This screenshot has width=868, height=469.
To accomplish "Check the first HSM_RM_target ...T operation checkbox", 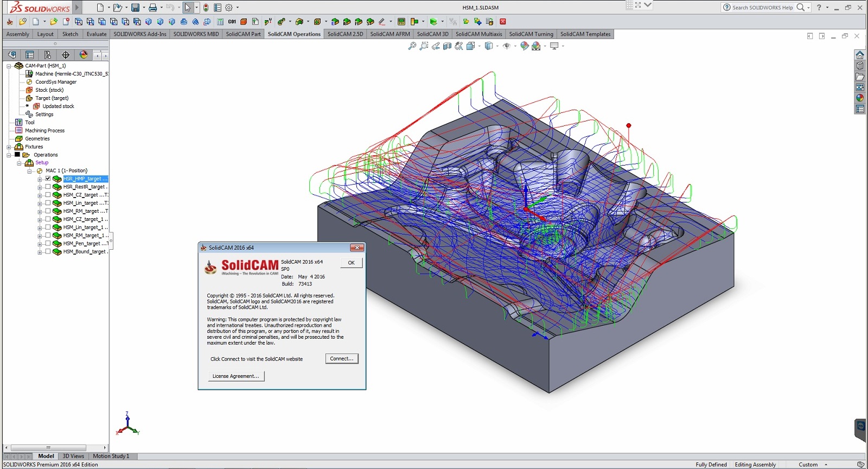I will tap(48, 211).
